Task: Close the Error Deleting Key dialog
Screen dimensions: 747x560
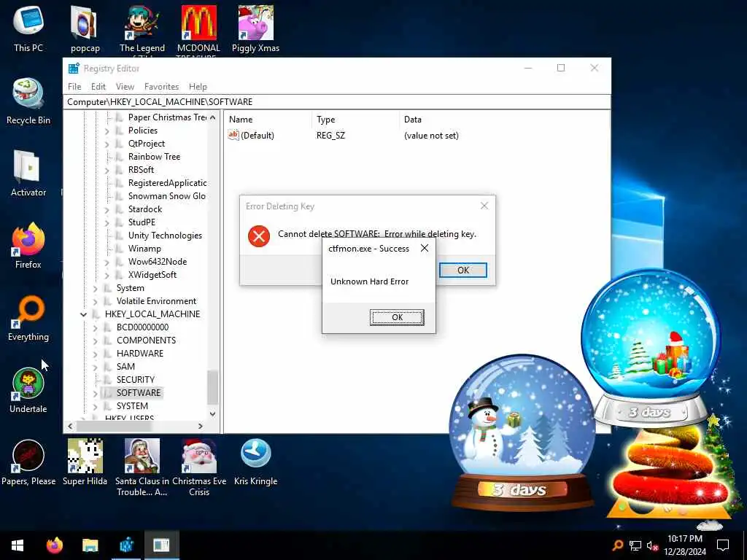Action: point(484,206)
